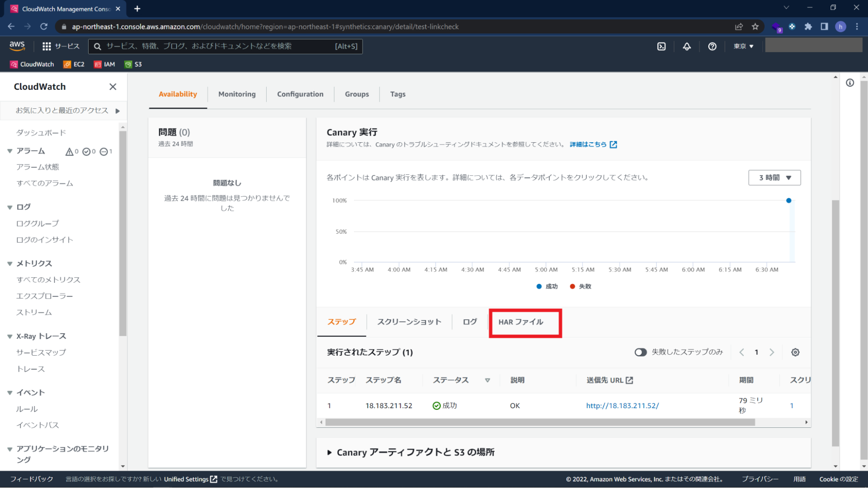Open the http://18.183.211.52/ link

click(x=622, y=406)
